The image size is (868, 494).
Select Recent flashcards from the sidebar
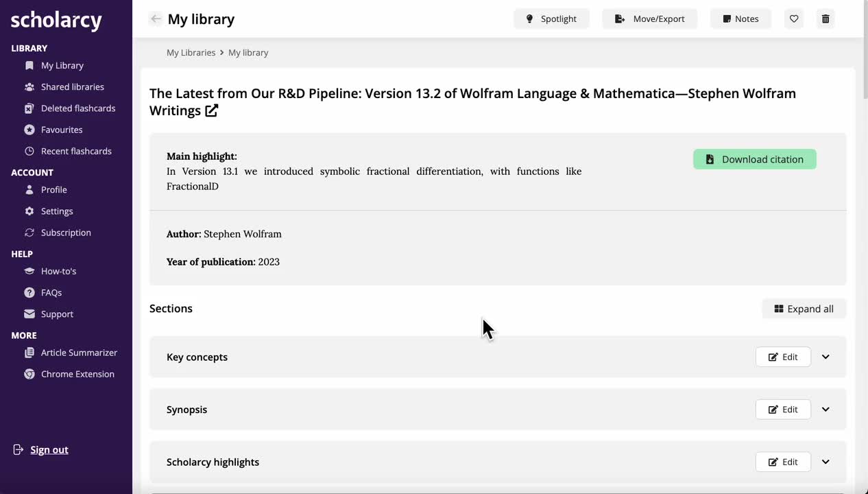point(76,151)
